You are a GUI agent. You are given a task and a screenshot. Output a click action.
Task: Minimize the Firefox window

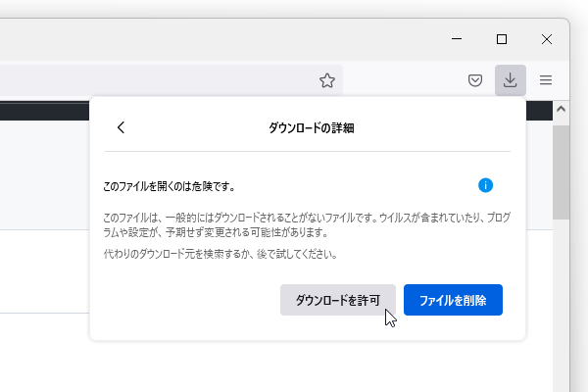click(457, 39)
